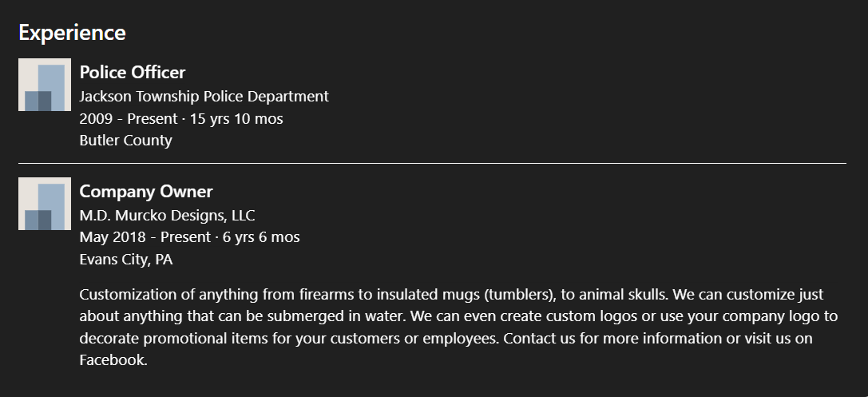
Task: Click the divider line between the two positions
Action: (432, 163)
